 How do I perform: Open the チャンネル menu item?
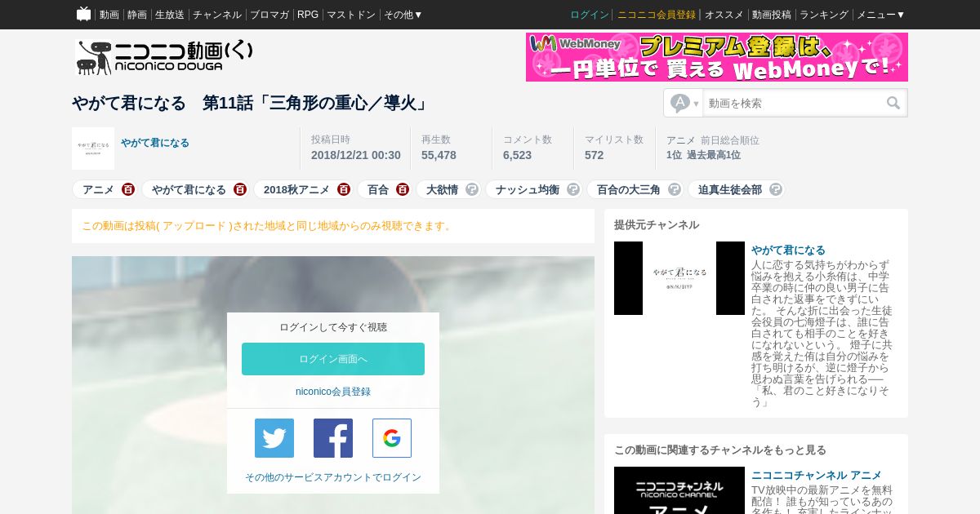pos(217,15)
